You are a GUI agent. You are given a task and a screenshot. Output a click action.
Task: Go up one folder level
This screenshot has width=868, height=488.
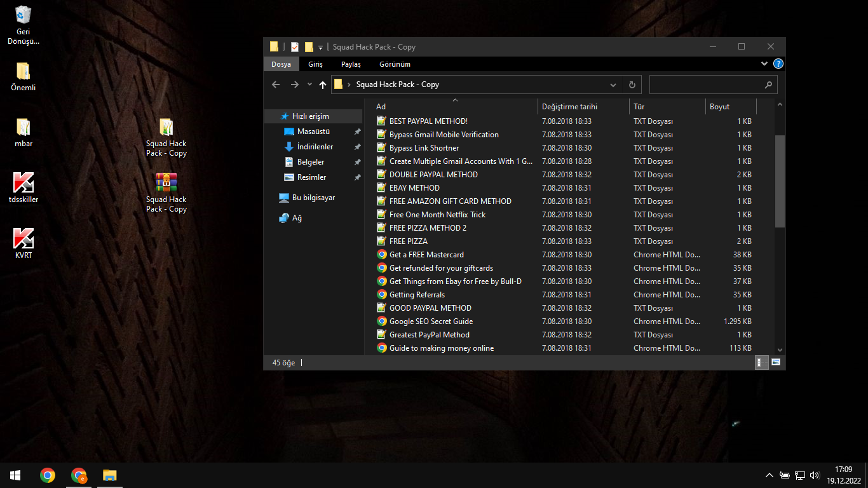pos(323,85)
